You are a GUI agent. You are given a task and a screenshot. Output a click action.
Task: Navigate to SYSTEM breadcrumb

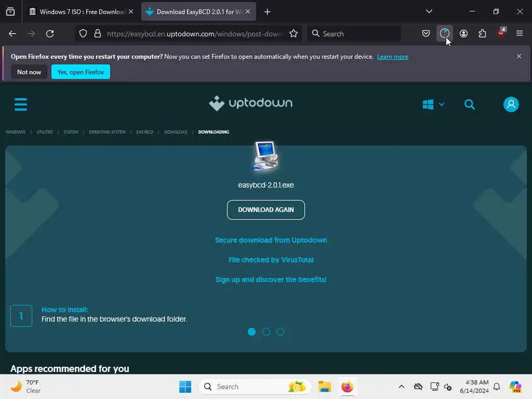click(71, 132)
